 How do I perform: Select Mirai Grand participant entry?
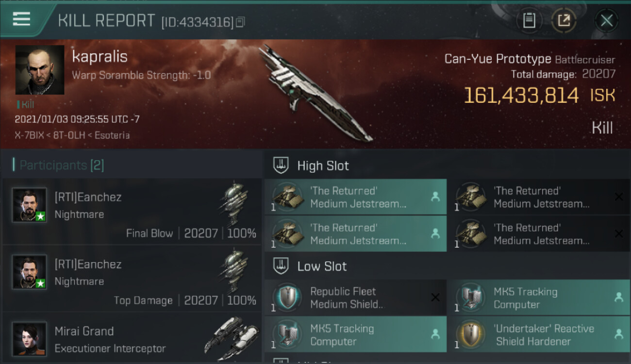(132, 339)
